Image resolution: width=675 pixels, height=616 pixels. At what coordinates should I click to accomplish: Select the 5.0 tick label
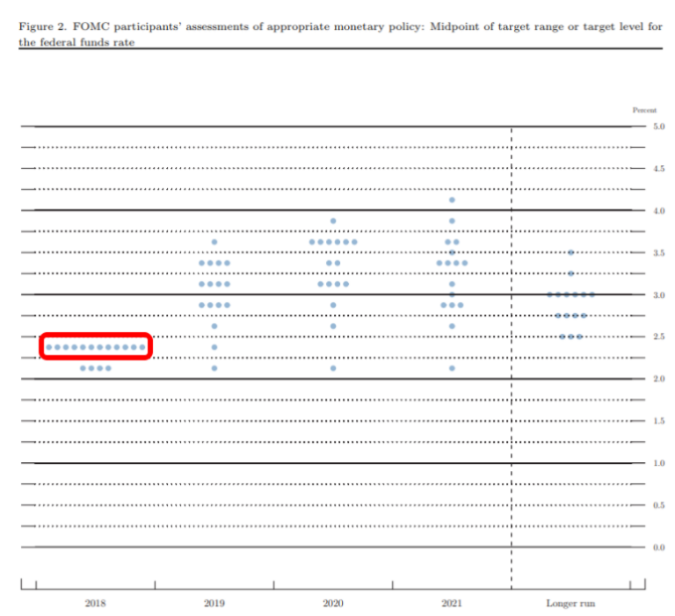pyautogui.click(x=658, y=127)
